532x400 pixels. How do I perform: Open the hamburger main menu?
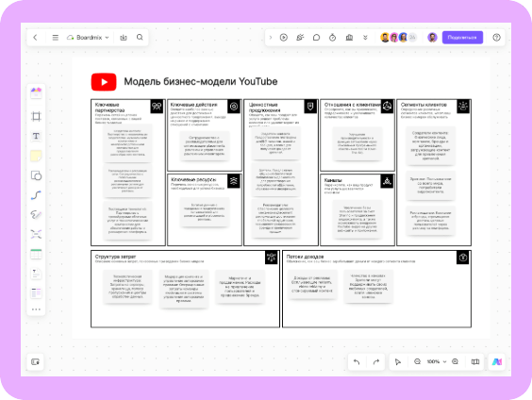(x=56, y=38)
